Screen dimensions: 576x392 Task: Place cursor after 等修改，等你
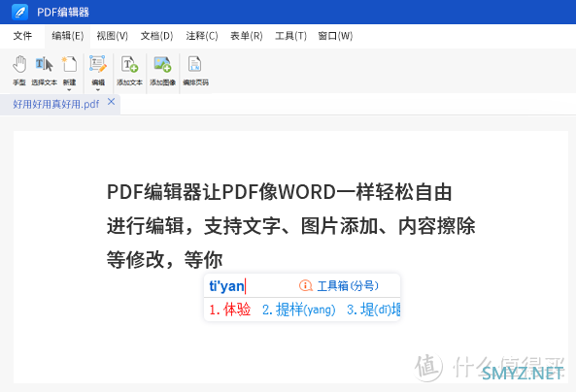point(222,259)
